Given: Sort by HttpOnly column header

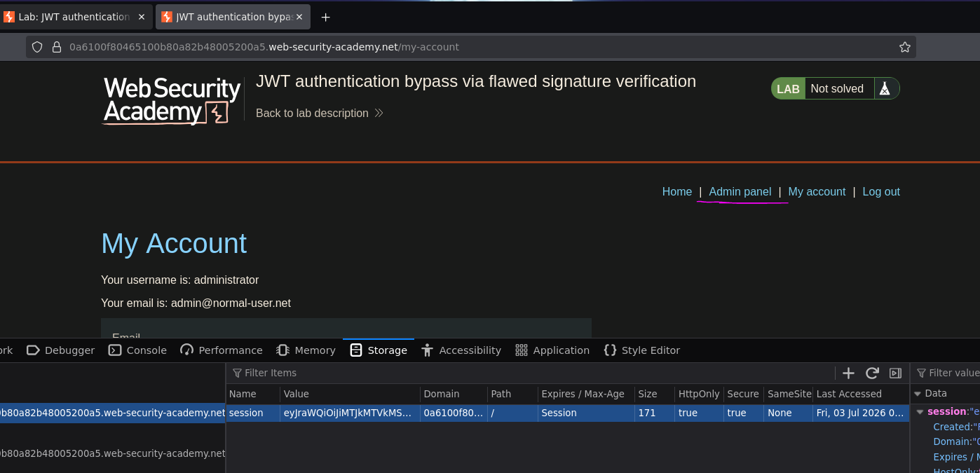Looking at the screenshot, I should click(699, 394).
